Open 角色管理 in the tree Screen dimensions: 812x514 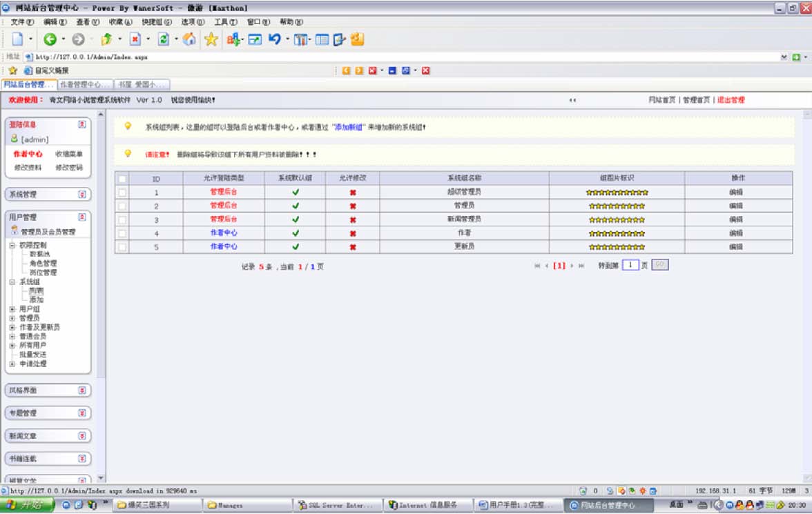click(43, 264)
